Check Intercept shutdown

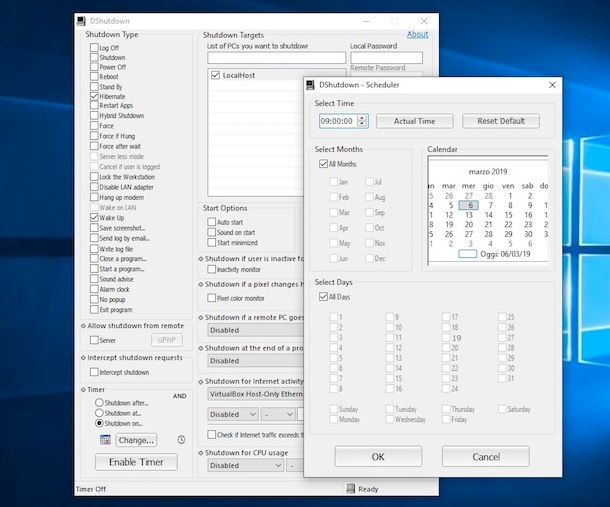click(94, 372)
